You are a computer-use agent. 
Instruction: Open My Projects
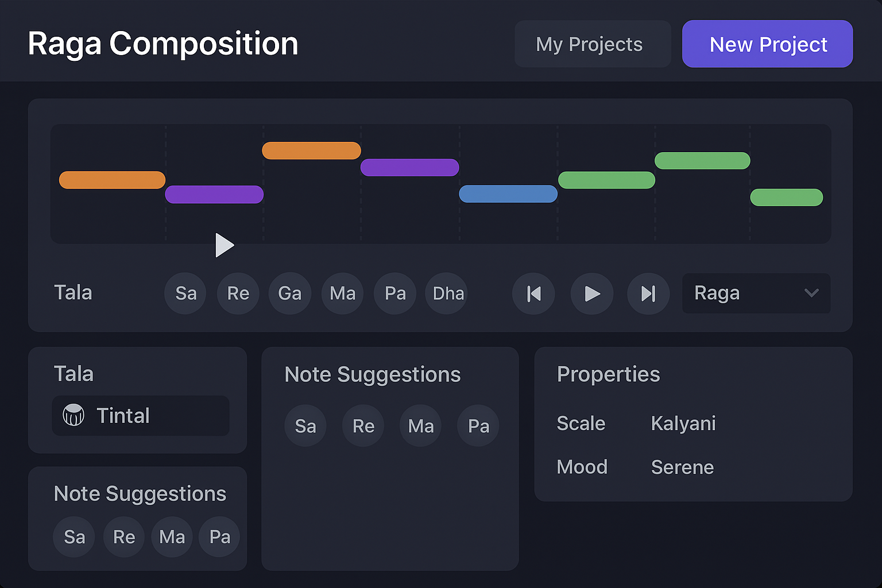(593, 44)
